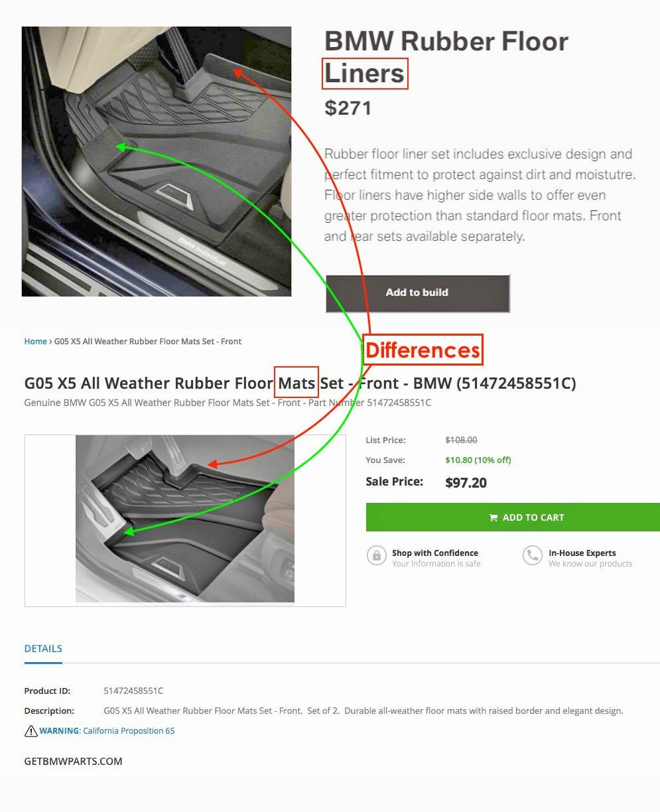Click the padlock Shop with Confidence icon

[x=377, y=555]
